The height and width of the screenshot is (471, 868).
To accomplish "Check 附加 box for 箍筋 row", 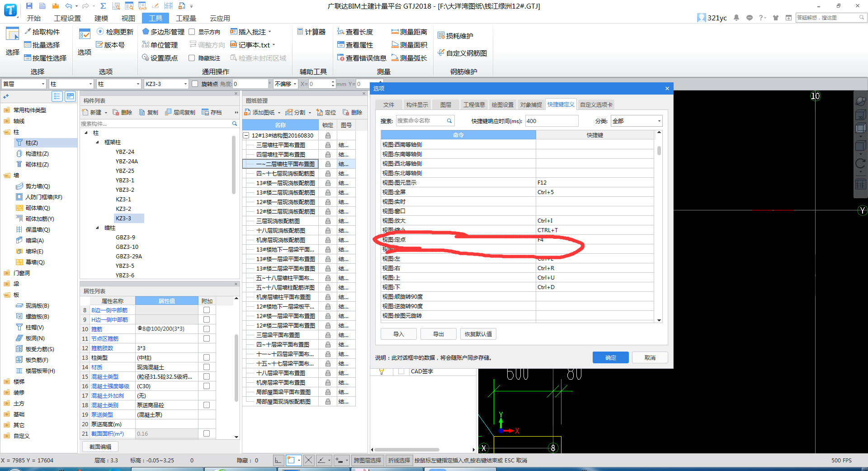I will (207, 329).
